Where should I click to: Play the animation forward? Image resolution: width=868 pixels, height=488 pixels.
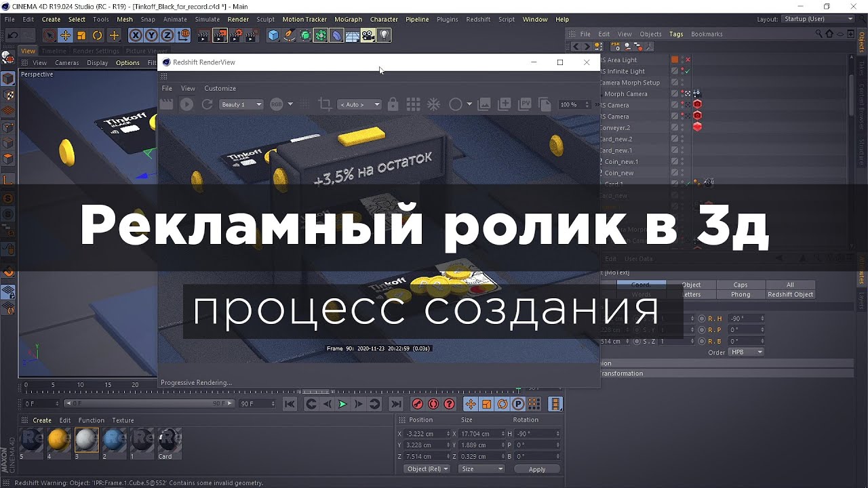[342, 404]
